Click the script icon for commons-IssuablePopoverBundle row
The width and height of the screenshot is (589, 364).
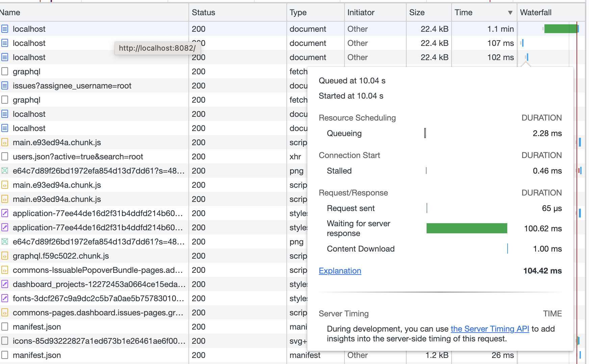(5, 270)
